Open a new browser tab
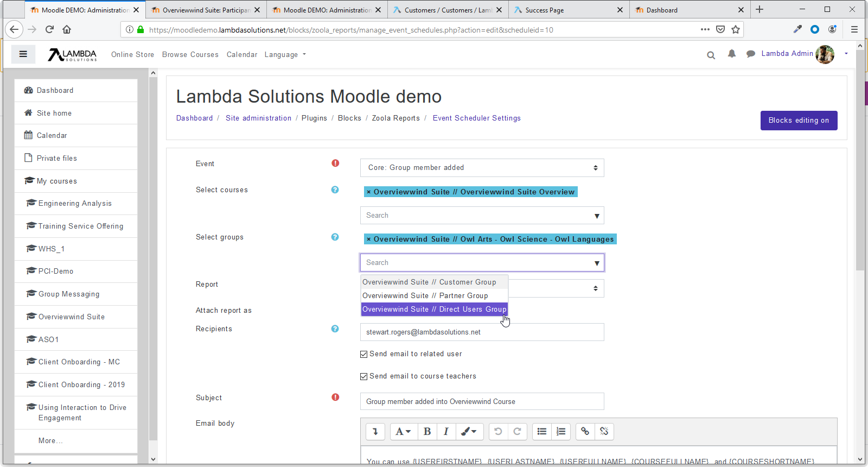Screen dimensions: 868x467 [x=759, y=10]
